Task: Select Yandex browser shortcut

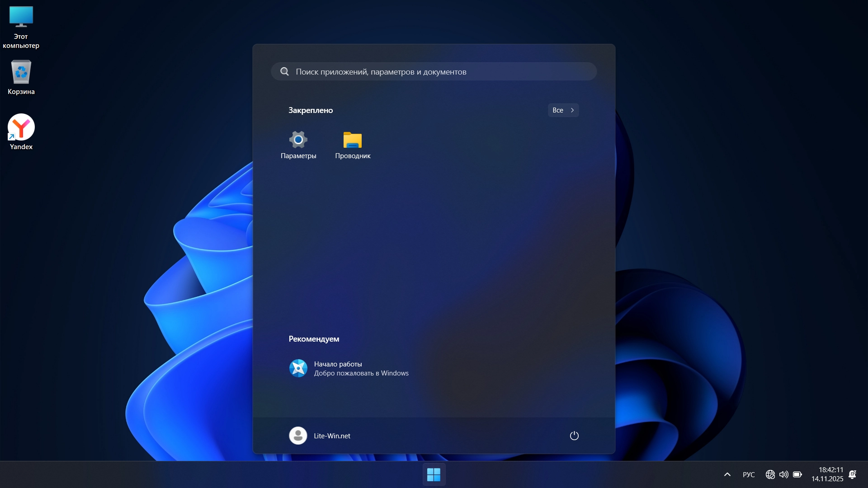Action: [21, 132]
